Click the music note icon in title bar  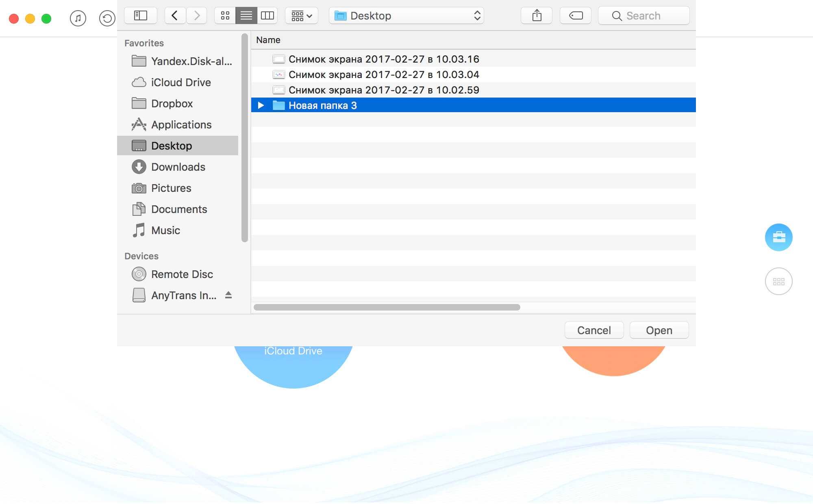[78, 18]
